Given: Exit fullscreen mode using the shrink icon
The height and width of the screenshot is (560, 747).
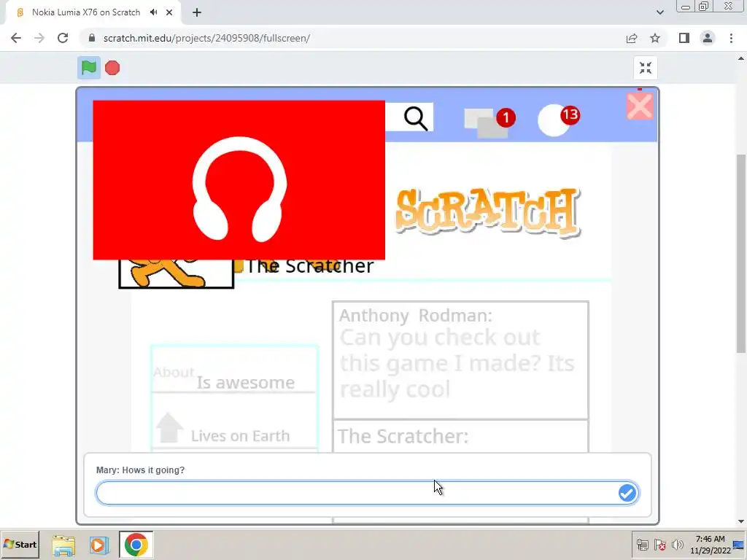Looking at the screenshot, I should [x=646, y=68].
